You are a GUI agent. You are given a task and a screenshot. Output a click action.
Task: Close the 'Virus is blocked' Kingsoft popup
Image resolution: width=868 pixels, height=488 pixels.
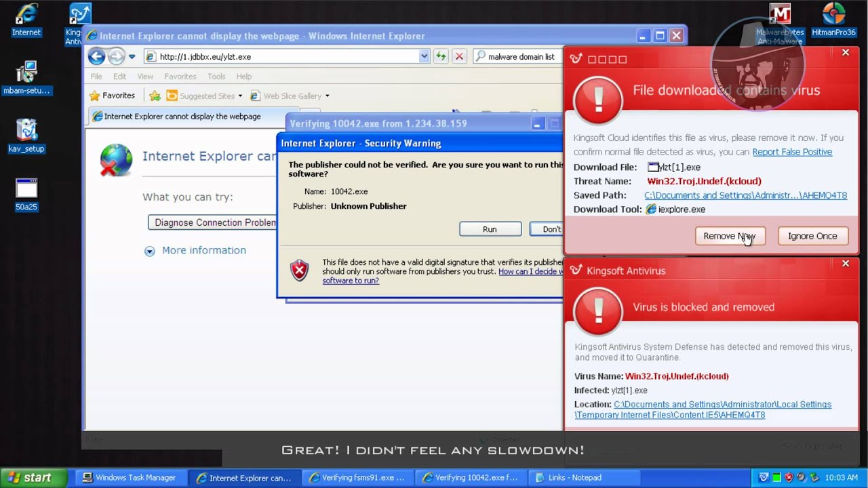click(x=845, y=263)
